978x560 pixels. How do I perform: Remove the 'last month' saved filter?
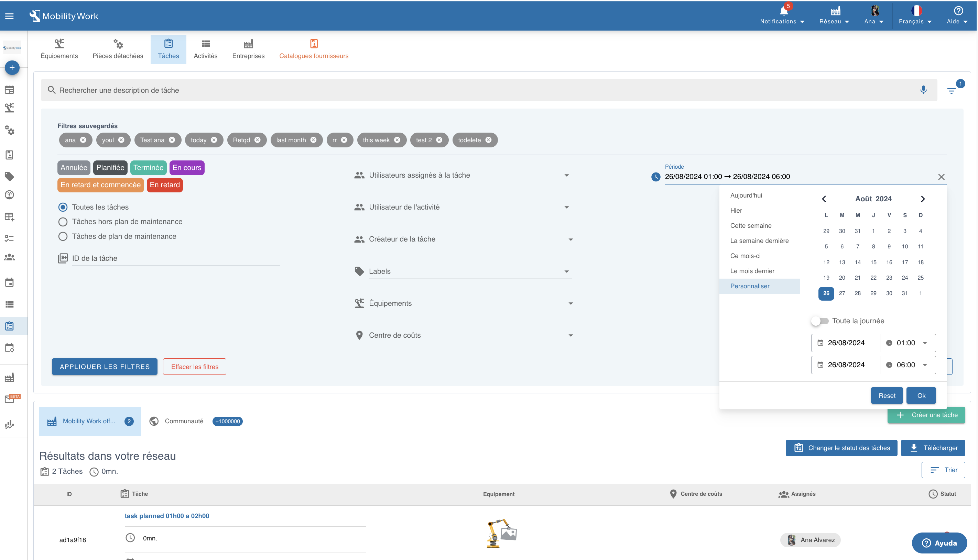(x=313, y=140)
